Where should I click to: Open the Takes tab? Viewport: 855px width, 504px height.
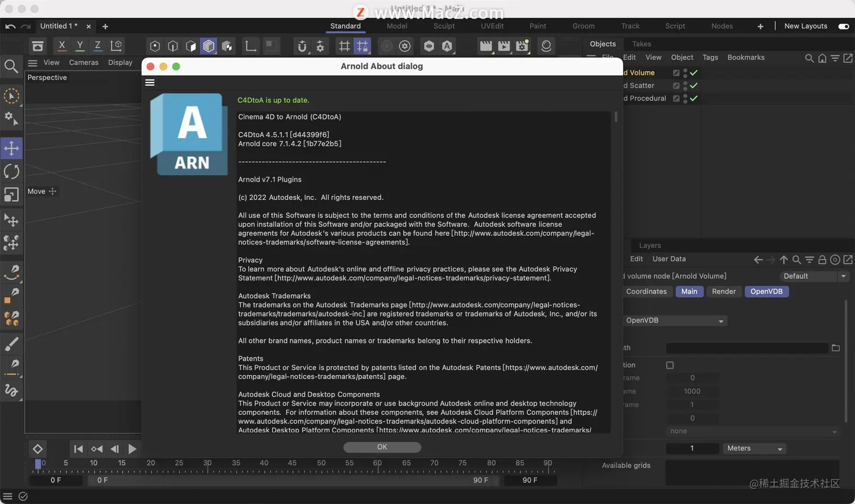[641, 44]
